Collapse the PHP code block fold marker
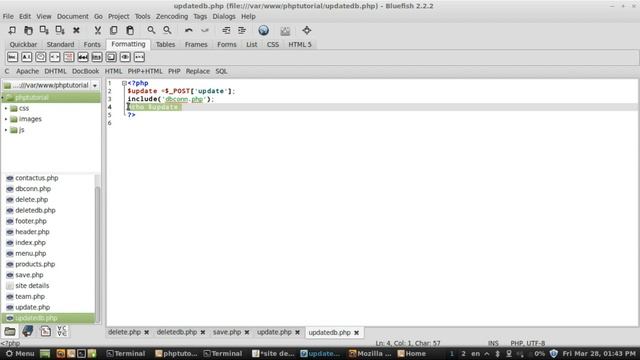Screen dimensions: 640x360 124,83
